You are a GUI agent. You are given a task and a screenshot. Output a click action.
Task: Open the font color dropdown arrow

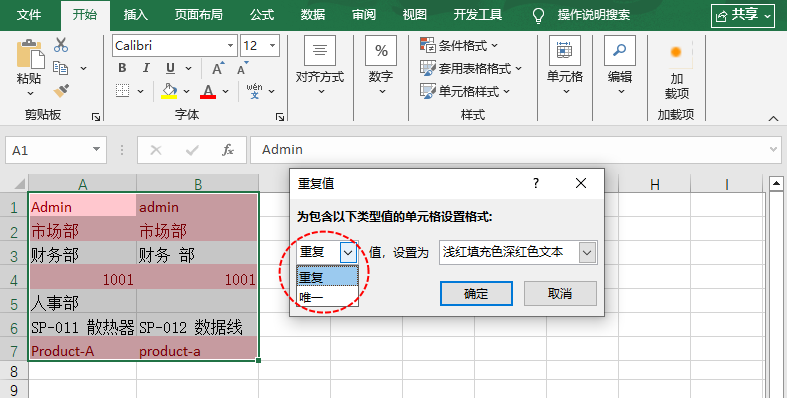pyautogui.click(x=225, y=91)
